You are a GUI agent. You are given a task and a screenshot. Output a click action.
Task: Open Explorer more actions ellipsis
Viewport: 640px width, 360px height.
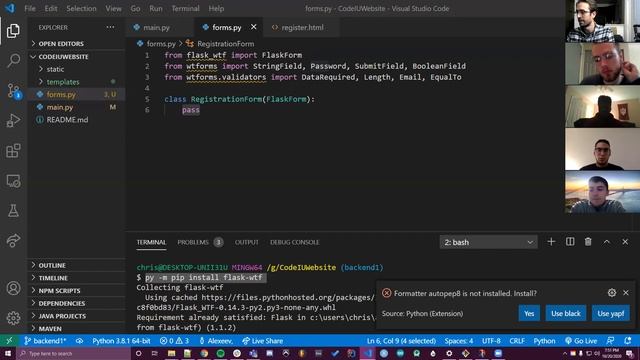110,27
